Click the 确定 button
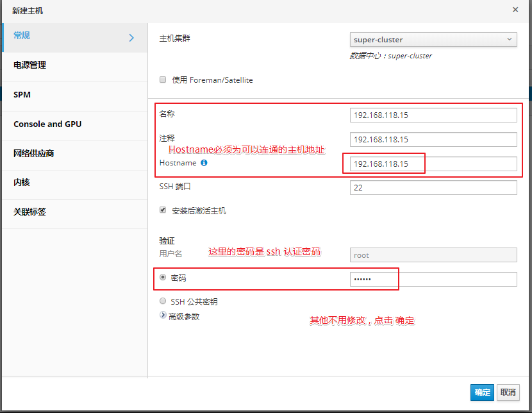Screen dimensions: 532x413 482,392
